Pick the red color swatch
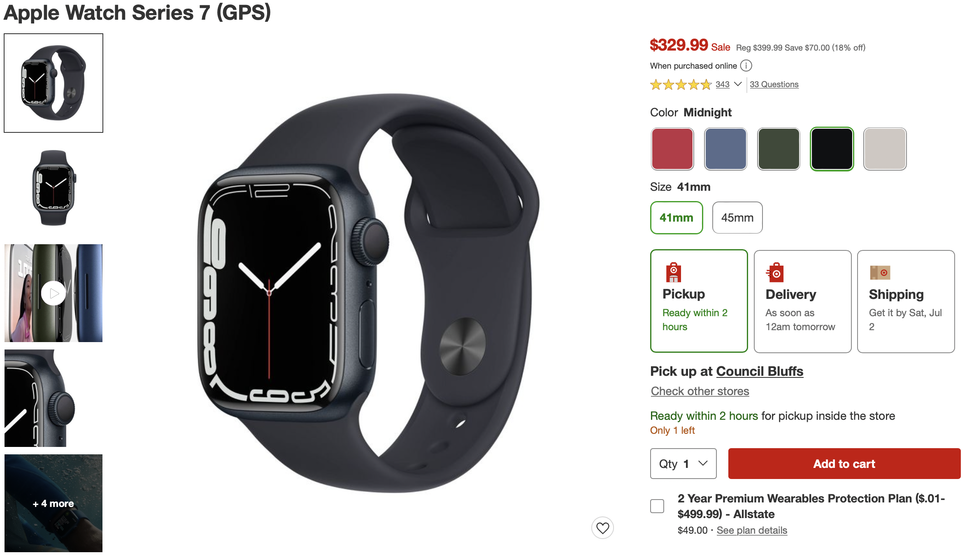This screenshot has width=967, height=560. click(672, 149)
